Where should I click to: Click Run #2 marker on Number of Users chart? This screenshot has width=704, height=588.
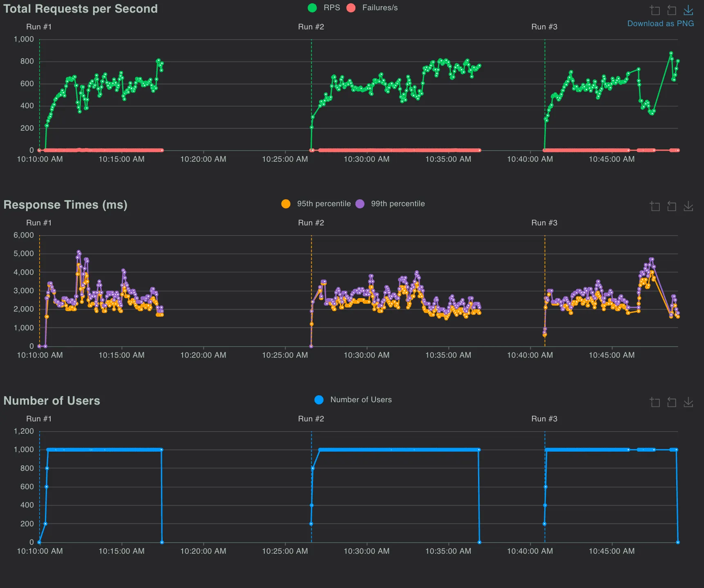click(x=311, y=419)
